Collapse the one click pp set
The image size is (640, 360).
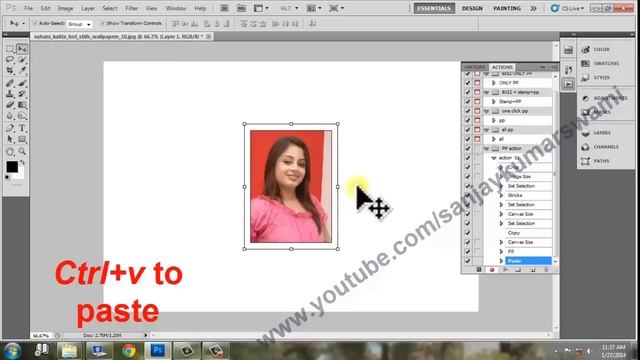486,111
